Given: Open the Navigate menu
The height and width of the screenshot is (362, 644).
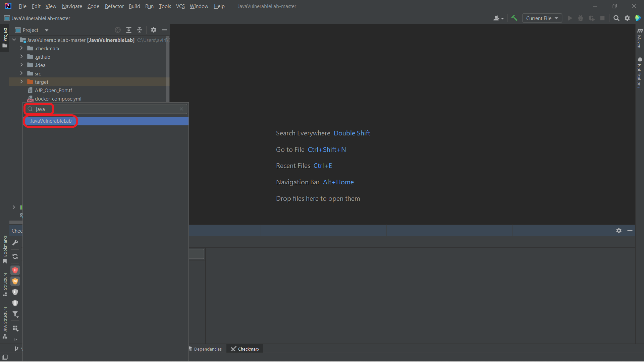Looking at the screenshot, I should (x=72, y=6).
